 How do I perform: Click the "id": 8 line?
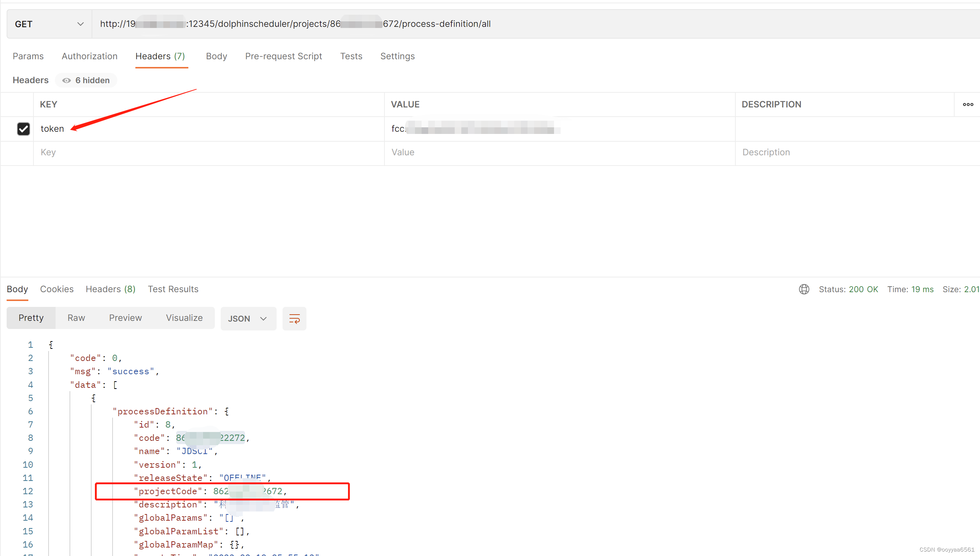point(154,425)
